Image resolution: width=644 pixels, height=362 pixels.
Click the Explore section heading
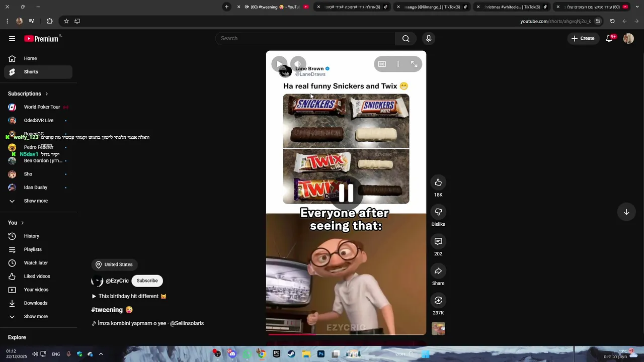17,337
